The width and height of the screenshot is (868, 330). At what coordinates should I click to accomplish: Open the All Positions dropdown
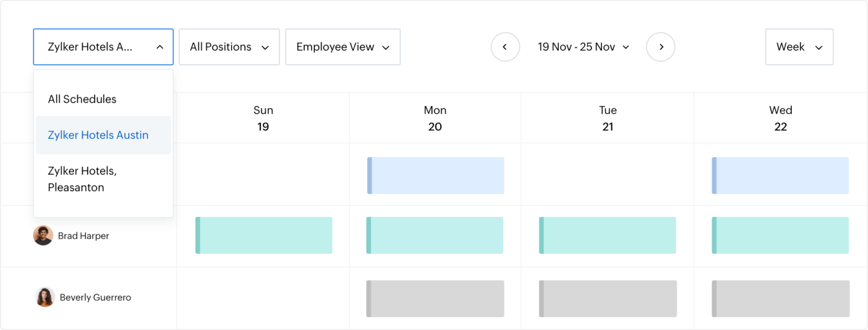(x=229, y=47)
